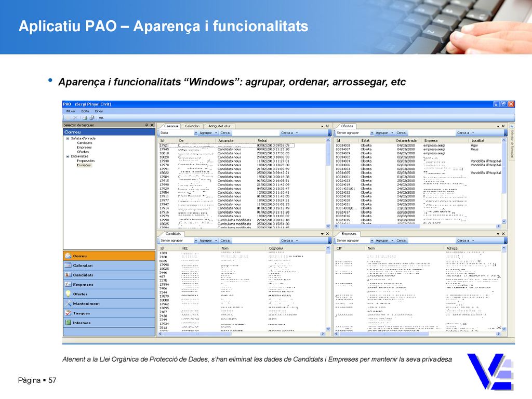532x399 pixels.
Task: Select offer row 1003-008
Action: coord(418,145)
